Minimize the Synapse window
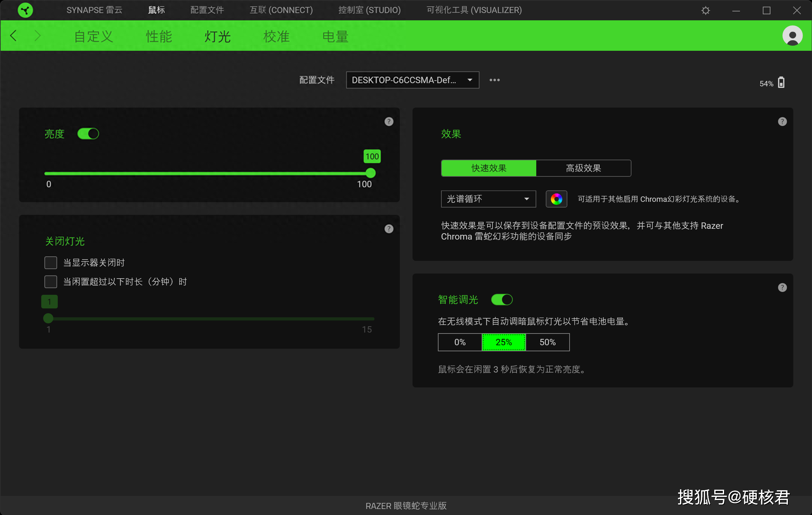This screenshot has width=812, height=515. tap(736, 10)
